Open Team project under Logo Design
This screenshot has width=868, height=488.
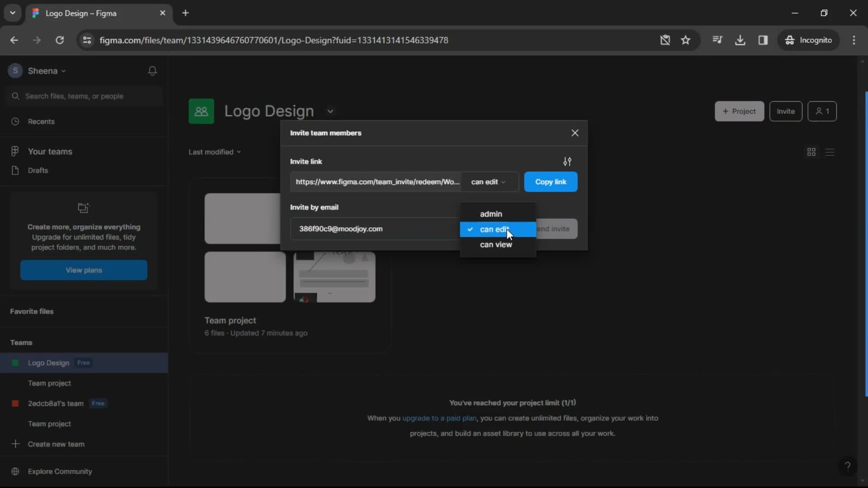(x=84, y=383)
